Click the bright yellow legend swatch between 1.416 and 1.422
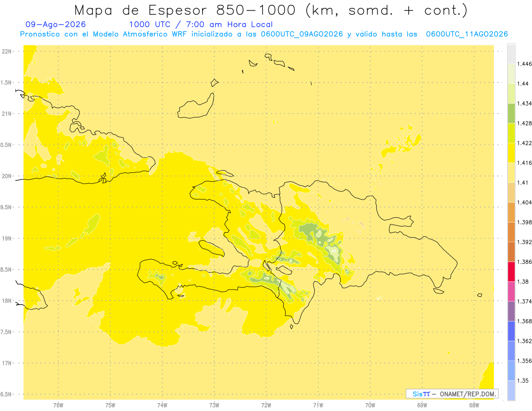 point(511,153)
